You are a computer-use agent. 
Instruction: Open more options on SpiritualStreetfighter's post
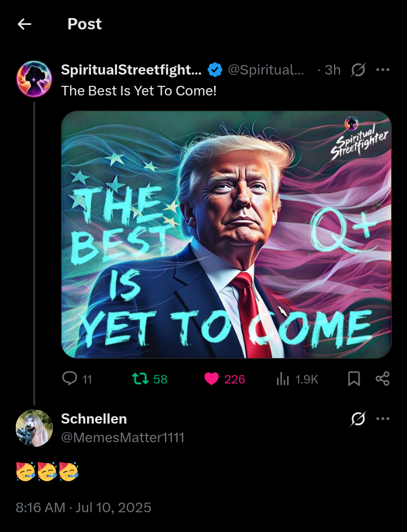[x=383, y=70]
